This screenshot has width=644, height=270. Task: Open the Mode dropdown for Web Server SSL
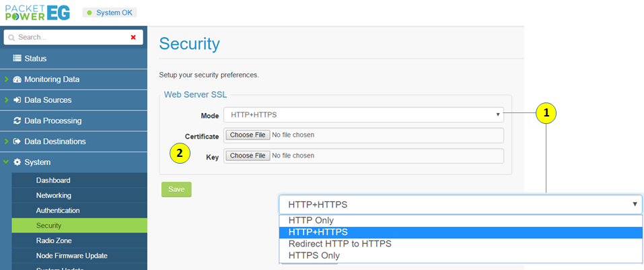(x=363, y=115)
